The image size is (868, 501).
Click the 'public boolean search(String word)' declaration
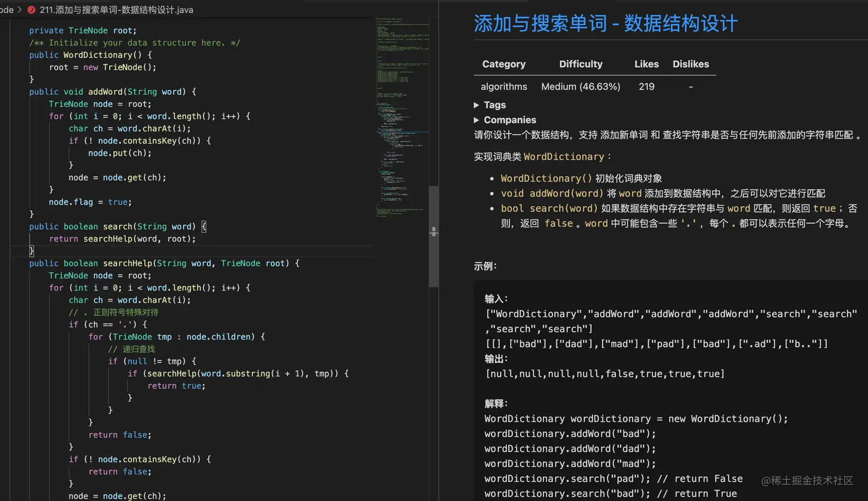(118, 227)
